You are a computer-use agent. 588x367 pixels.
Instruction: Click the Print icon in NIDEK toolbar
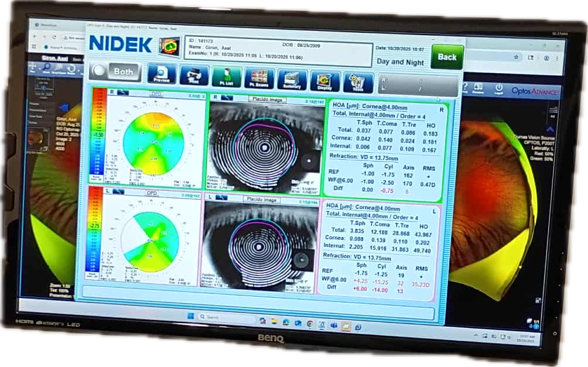pyautogui.click(x=194, y=76)
